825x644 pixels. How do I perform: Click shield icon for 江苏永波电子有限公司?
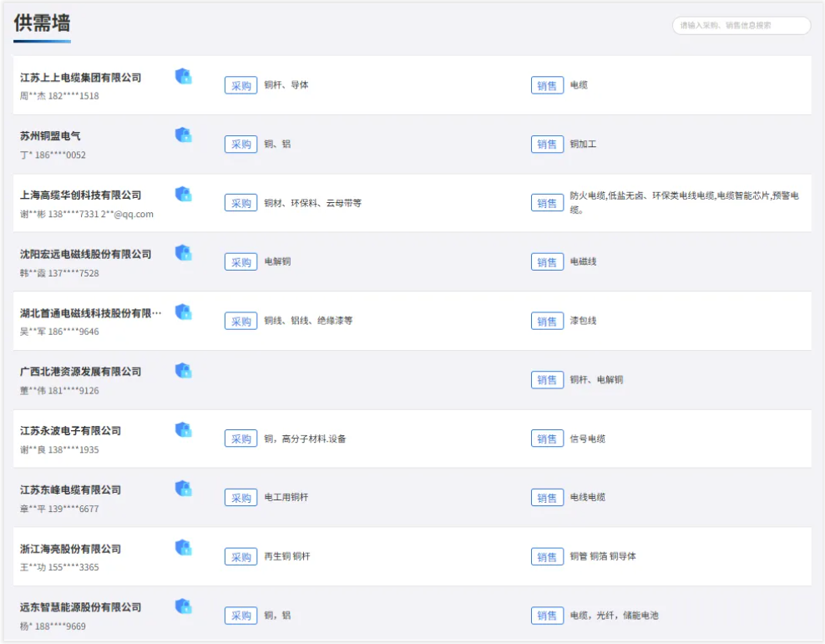pos(183,430)
